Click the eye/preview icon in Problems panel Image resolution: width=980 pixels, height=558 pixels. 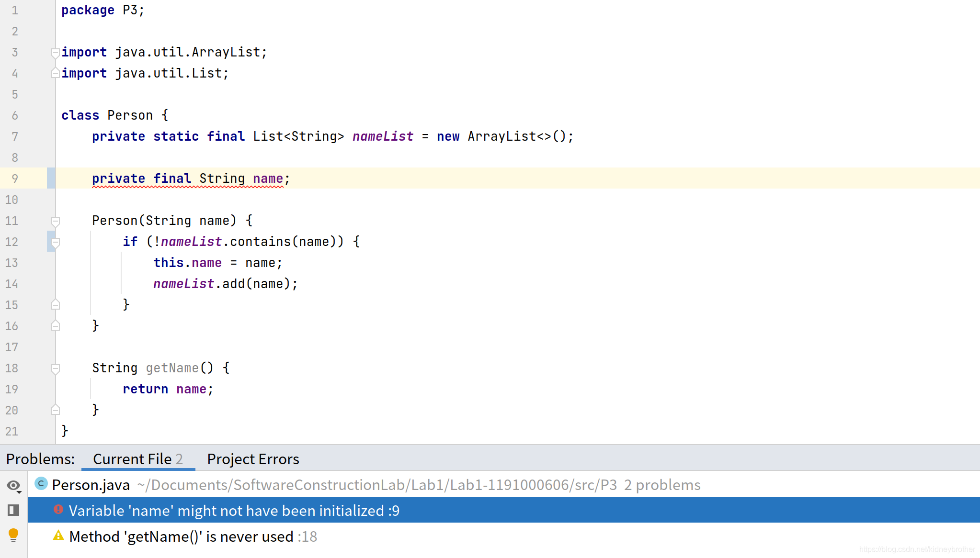click(13, 485)
